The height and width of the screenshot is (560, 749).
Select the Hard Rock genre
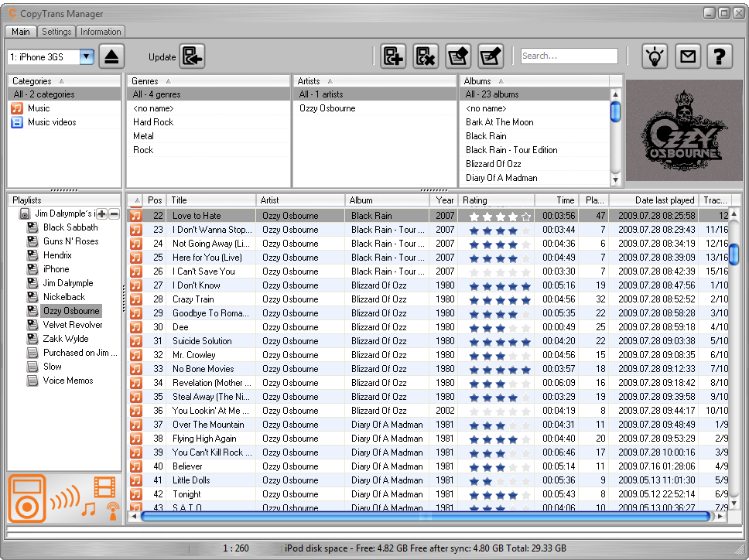[x=208, y=122]
